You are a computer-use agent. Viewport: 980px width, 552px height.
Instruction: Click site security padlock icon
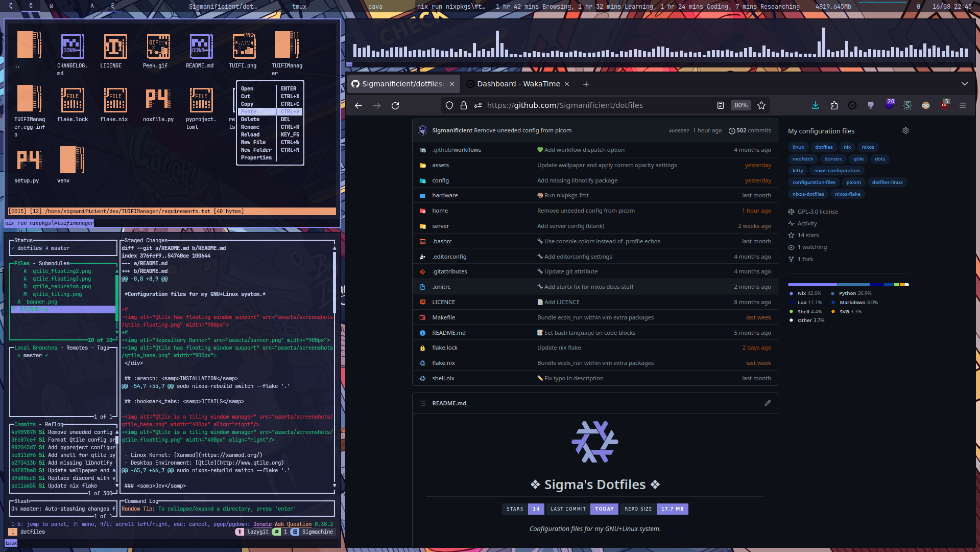click(x=464, y=105)
